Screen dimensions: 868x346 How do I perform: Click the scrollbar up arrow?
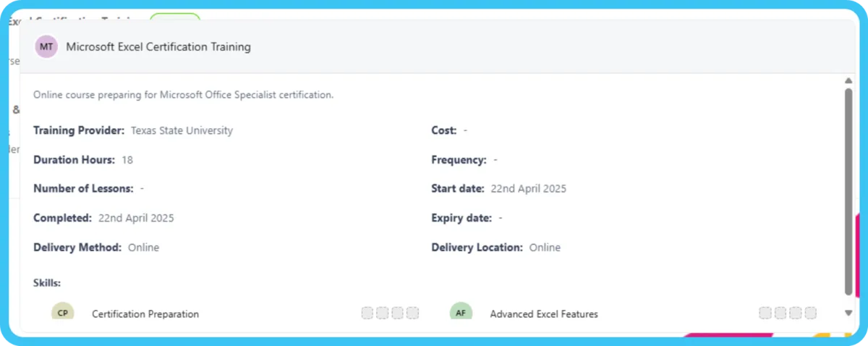(x=849, y=80)
